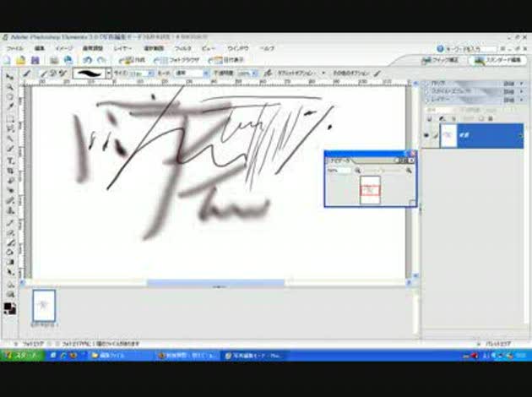Select the Sponge tool
The height and width of the screenshot is (397, 532).
click(x=10, y=294)
